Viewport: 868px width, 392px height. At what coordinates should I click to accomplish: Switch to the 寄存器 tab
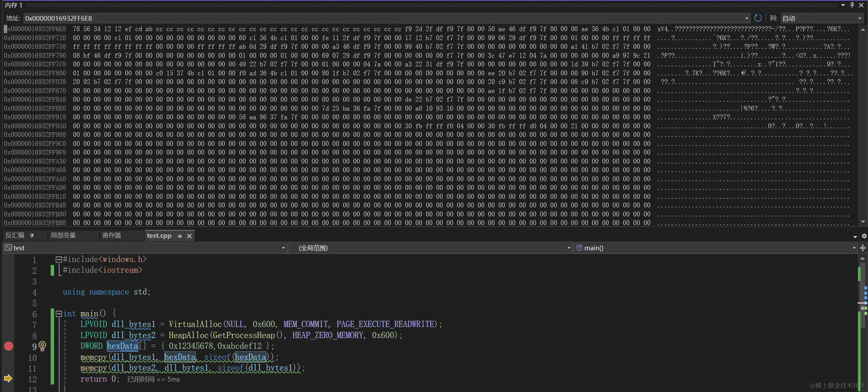[112, 235]
